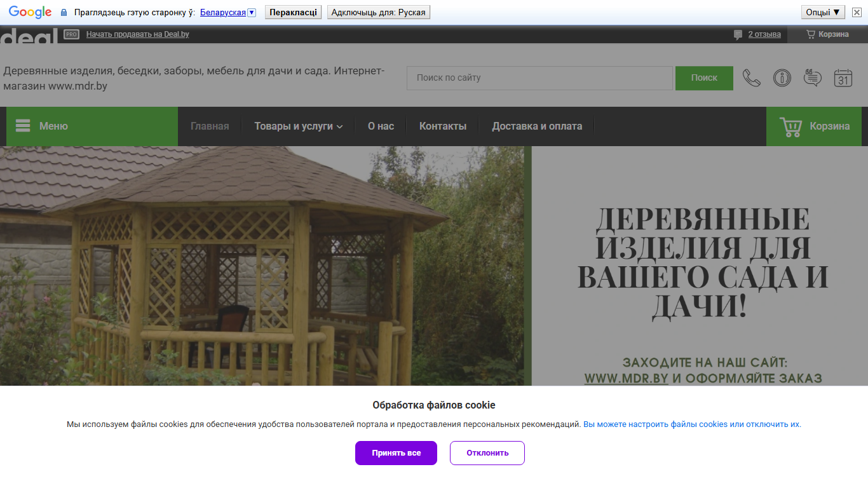Close the Google translate bar
This screenshot has height=488, width=868.
[x=857, y=12]
